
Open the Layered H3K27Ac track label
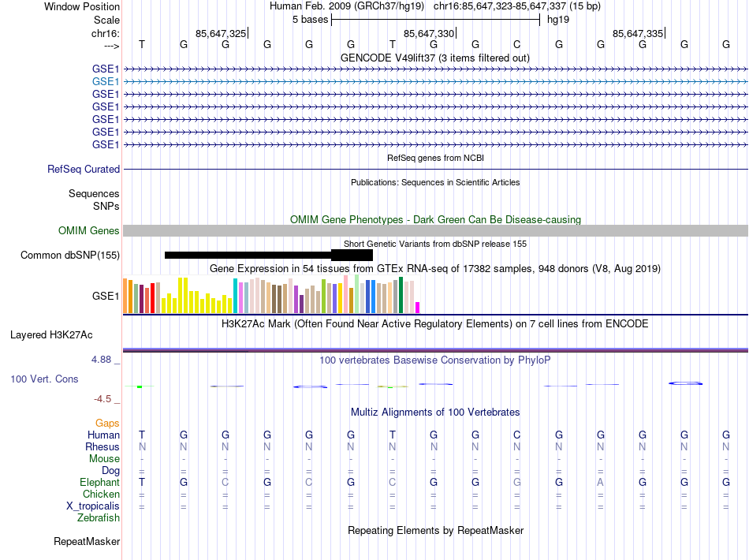(x=51, y=334)
